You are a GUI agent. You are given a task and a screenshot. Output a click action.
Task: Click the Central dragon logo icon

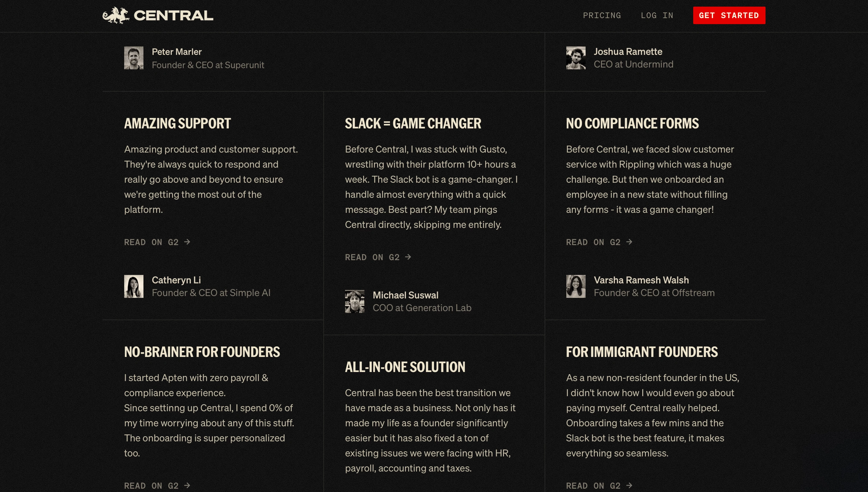116,15
